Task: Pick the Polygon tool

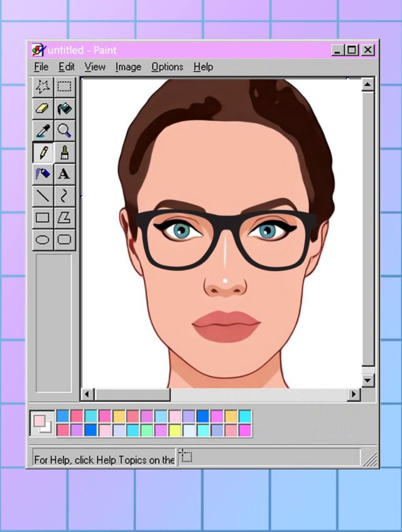Action: (x=64, y=218)
